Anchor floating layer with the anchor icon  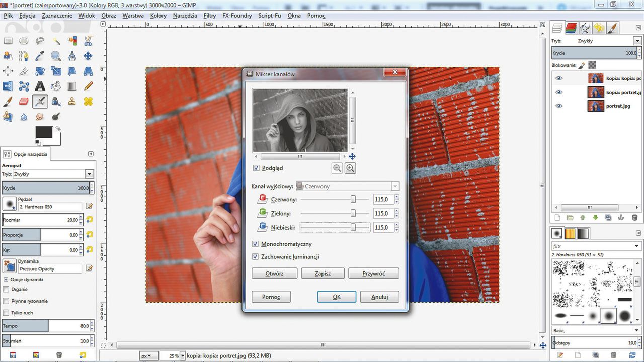[x=621, y=218]
